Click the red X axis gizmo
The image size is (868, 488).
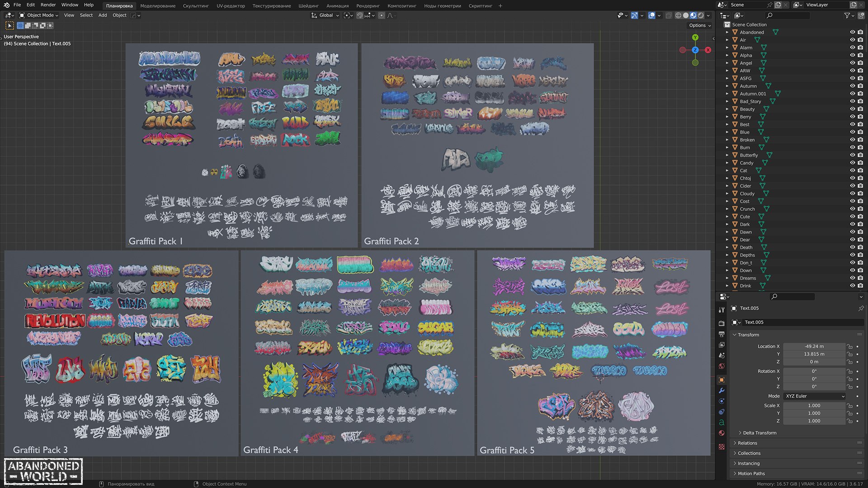[x=708, y=50]
